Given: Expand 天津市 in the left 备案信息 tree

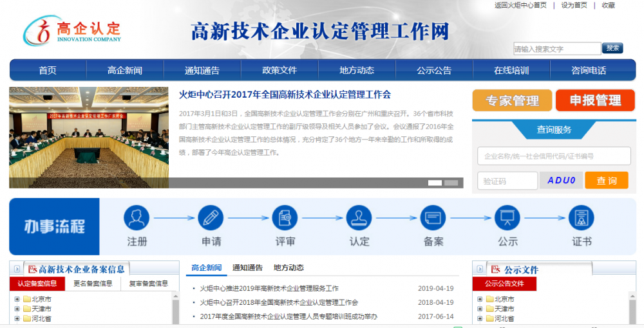Looking at the screenshot, I should 17,309.
